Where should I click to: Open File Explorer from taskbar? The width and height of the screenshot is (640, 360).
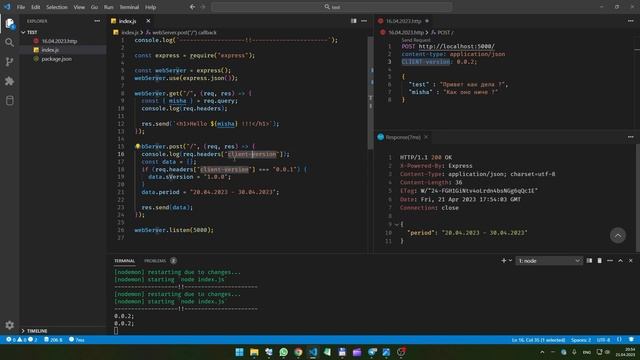(254, 352)
